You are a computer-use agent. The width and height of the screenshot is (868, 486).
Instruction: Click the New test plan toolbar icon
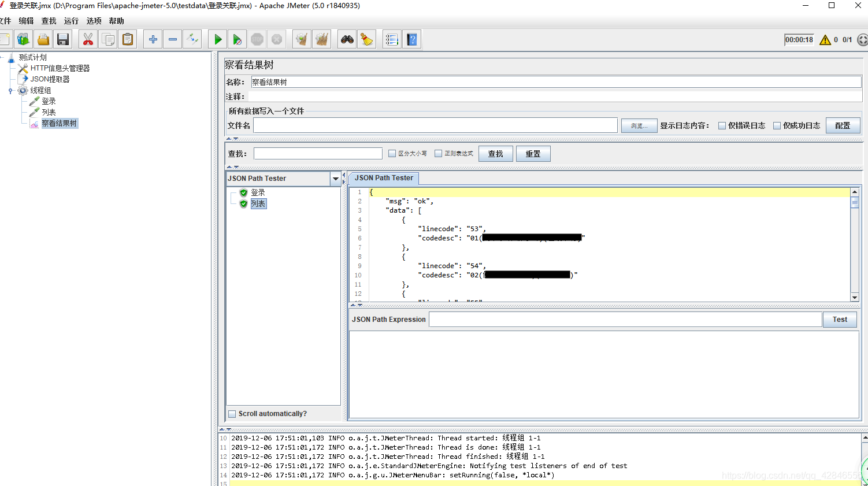point(4,39)
